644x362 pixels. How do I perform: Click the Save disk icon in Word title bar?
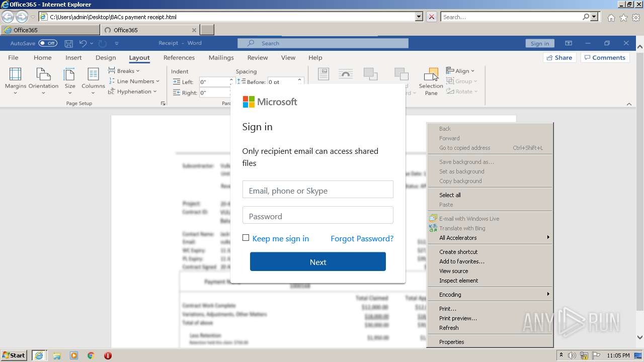tap(69, 43)
